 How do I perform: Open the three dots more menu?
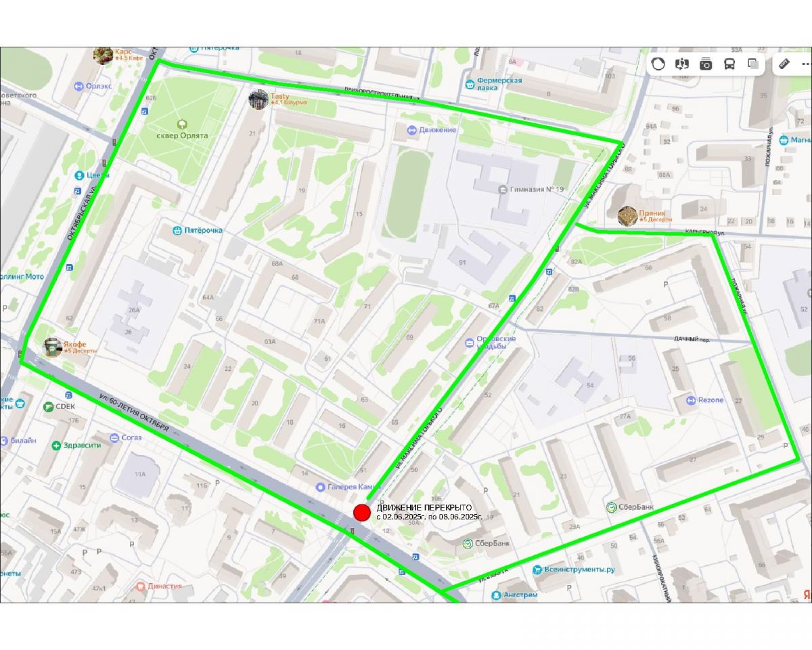pos(806,64)
